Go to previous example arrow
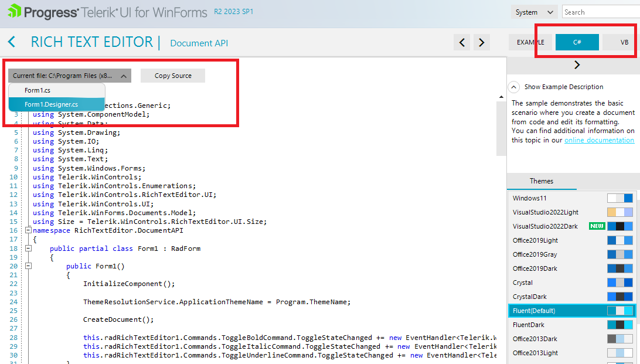Image resolution: width=640 pixels, height=364 pixels. (x=462, y=42)
